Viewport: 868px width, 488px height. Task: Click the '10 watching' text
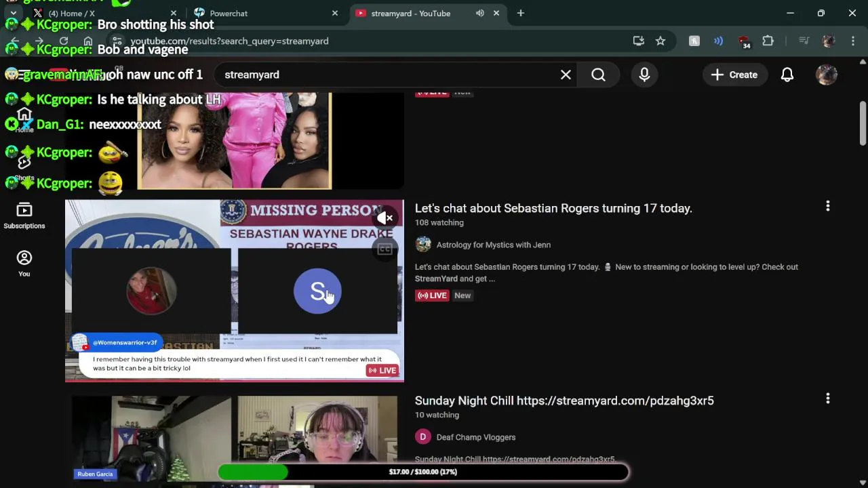pyautogui.click(x=437, y=415)
